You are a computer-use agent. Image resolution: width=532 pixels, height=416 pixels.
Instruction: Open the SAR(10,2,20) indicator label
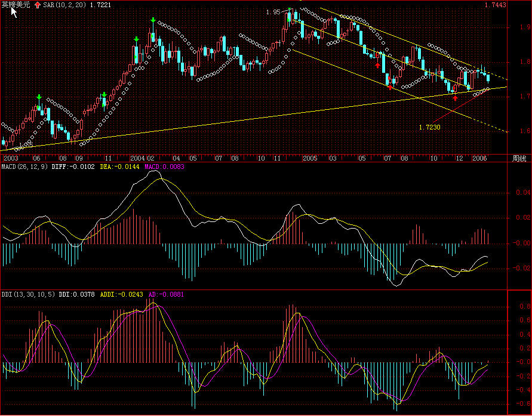(64, 5)
